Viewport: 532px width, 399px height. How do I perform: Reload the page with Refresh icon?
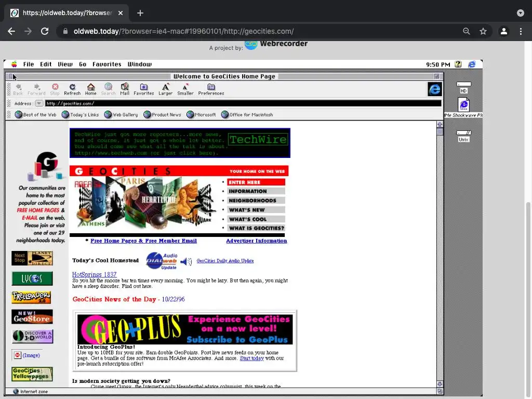[x=72, y=89]
